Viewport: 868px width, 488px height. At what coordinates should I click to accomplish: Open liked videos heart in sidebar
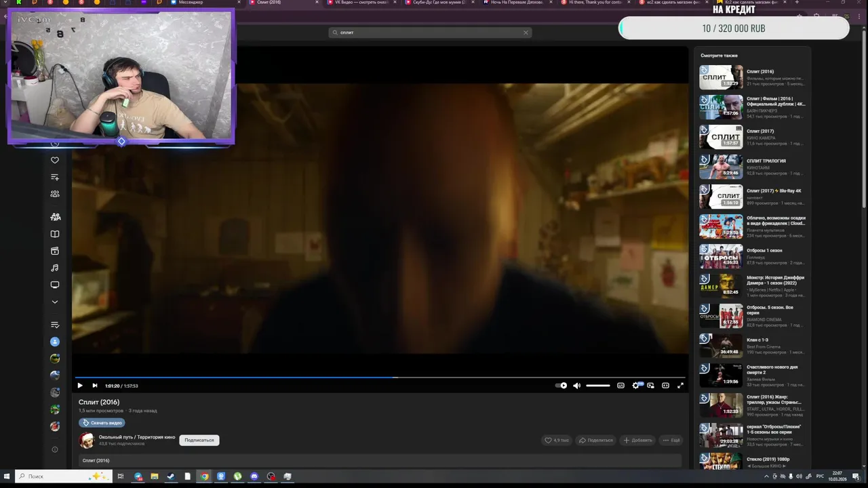click(55, 161)
